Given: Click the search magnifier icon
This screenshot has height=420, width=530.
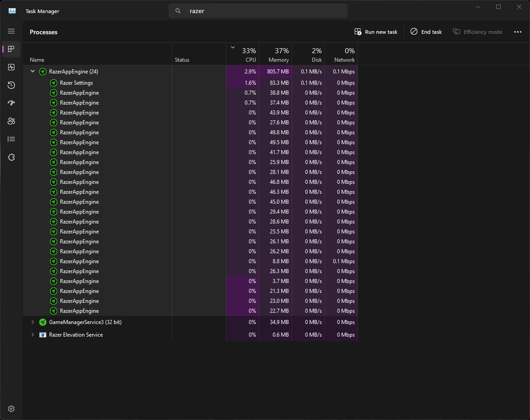Looking at the screenshot, I should pyautogui.click(x=178, y=11).
